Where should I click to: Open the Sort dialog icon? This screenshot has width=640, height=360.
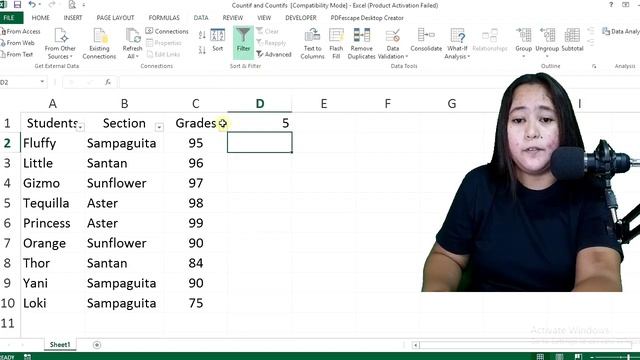[218, 35]
